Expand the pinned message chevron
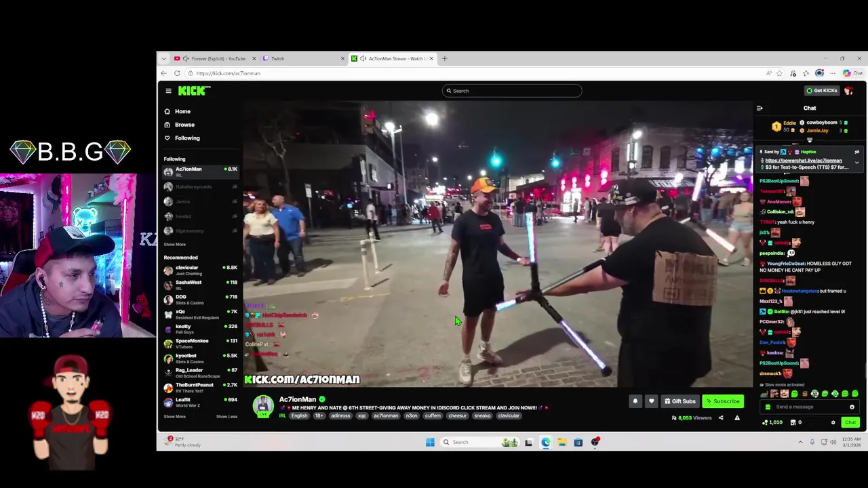This screenshot has width=868, height=488. point(856,163)
